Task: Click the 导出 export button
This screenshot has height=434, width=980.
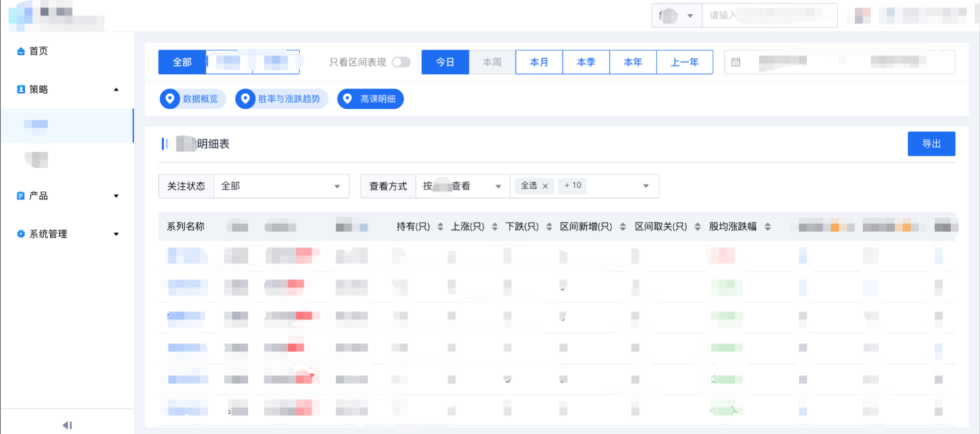Action: 932,144
